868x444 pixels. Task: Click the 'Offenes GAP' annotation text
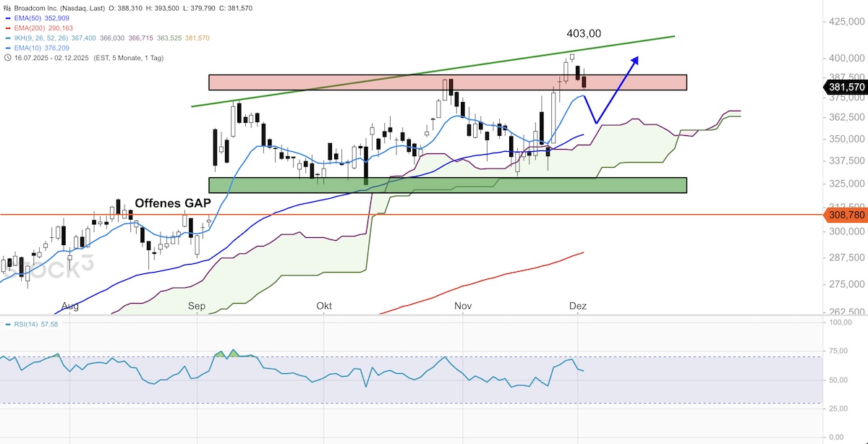point(172,203)
